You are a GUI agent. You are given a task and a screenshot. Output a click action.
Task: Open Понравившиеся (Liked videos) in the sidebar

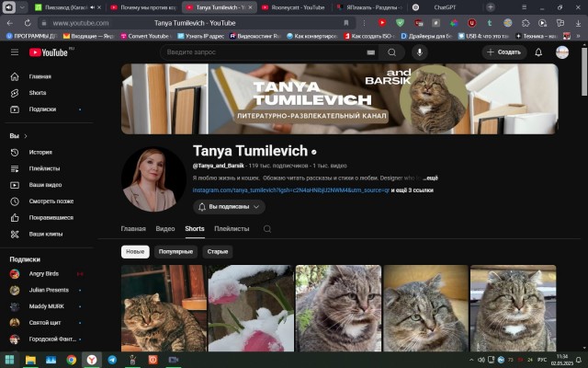click(51, 218)
